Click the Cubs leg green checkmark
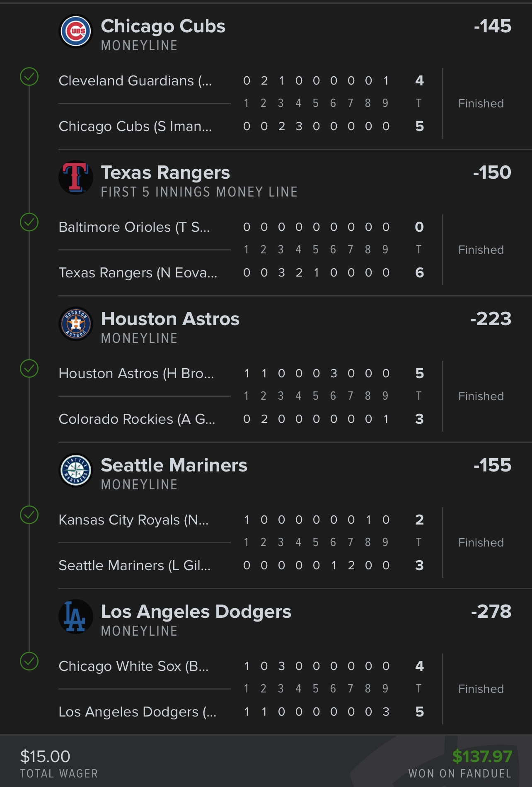The image size is (532, 787). pos(29,77)
